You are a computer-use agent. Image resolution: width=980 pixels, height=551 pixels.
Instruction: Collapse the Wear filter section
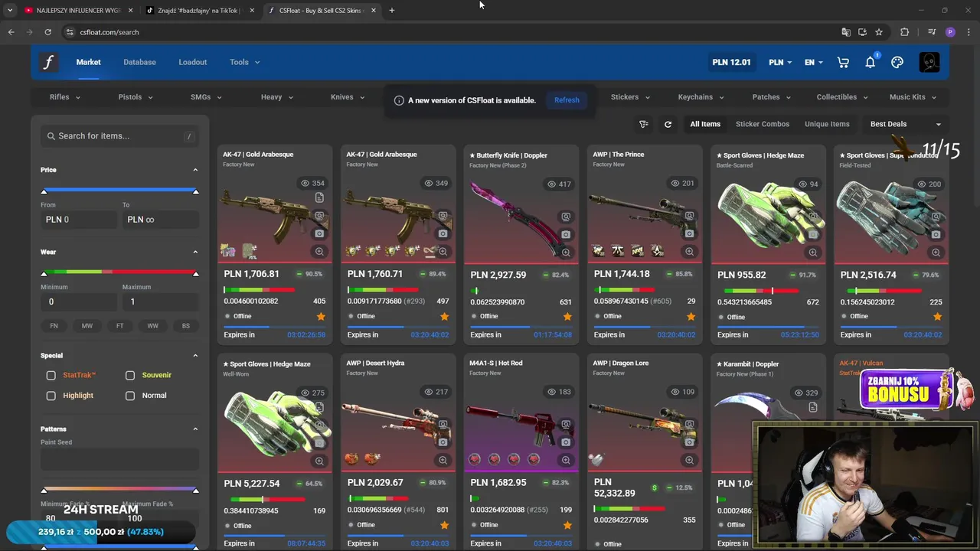195,252
